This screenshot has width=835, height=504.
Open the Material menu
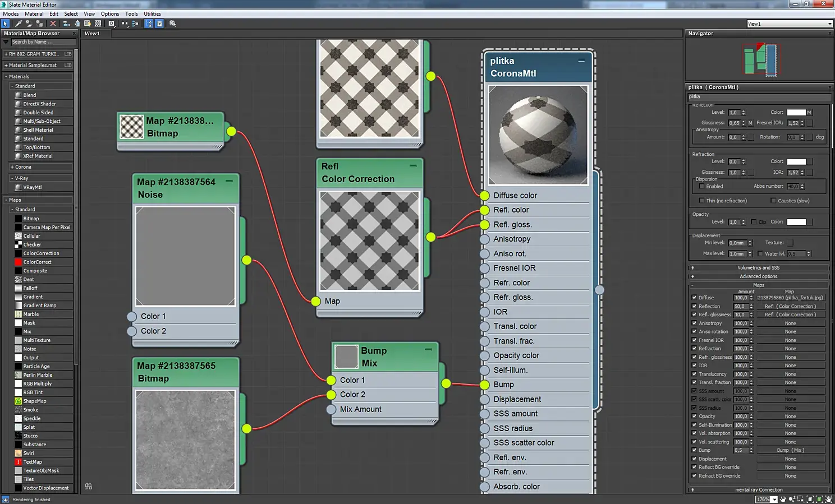click(34, 13)
